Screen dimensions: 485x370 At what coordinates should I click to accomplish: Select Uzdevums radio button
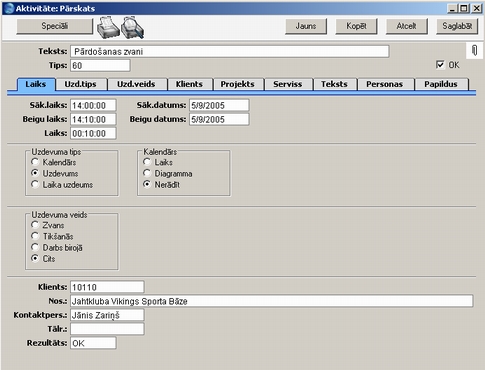point(35,173)
